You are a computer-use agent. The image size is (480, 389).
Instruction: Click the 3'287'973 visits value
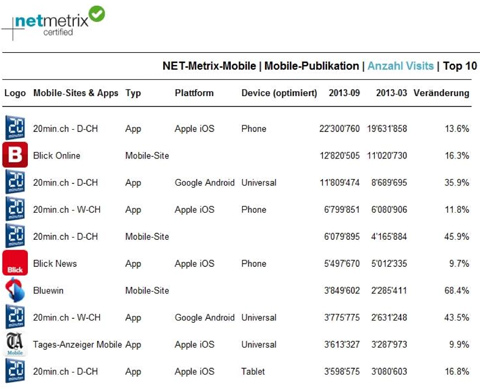389,345
